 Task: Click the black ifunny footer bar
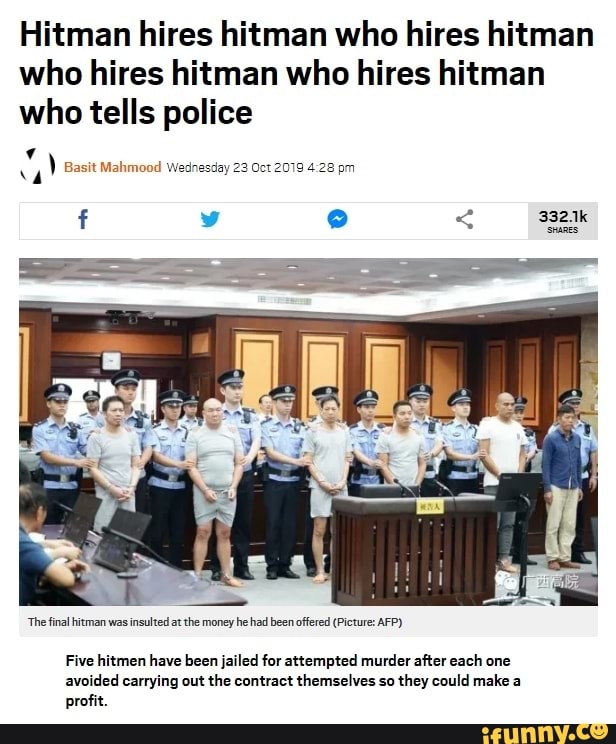click(308, 734)
